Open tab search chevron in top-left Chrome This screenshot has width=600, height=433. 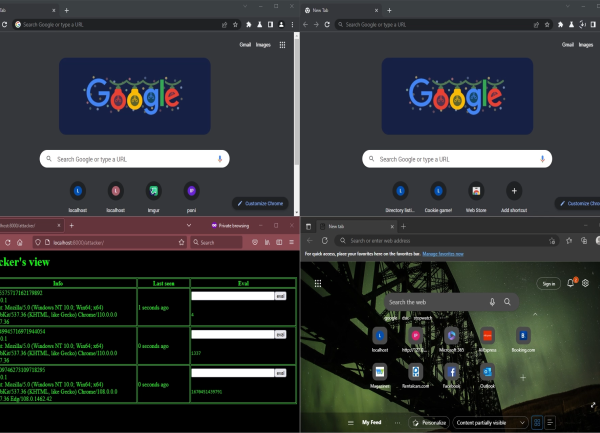pos(245,7)
